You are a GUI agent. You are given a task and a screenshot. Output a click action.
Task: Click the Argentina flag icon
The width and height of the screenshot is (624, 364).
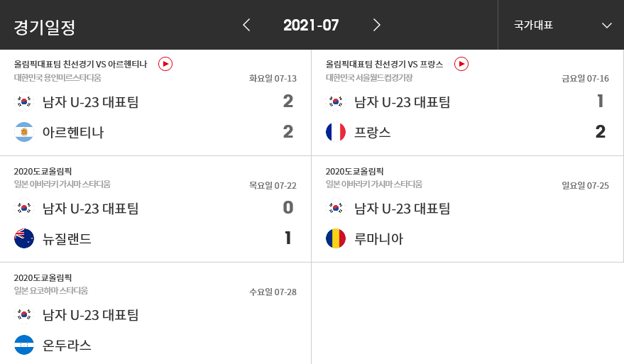[24, 132]
